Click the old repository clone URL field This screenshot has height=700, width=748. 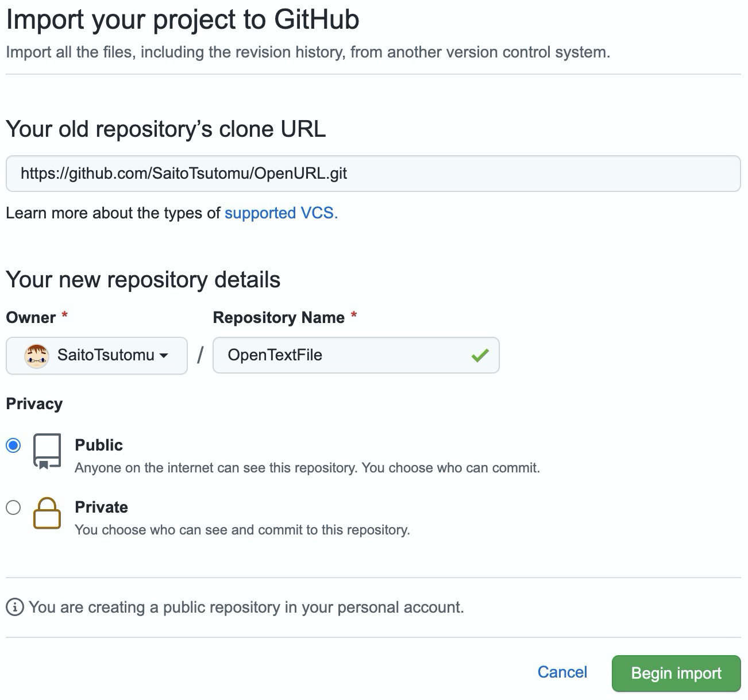tap(373, 174)
